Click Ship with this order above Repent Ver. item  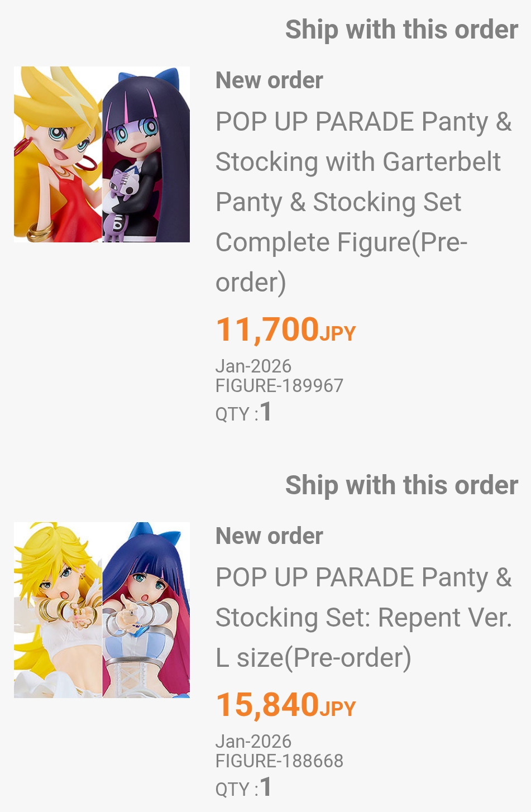point(401,485)
